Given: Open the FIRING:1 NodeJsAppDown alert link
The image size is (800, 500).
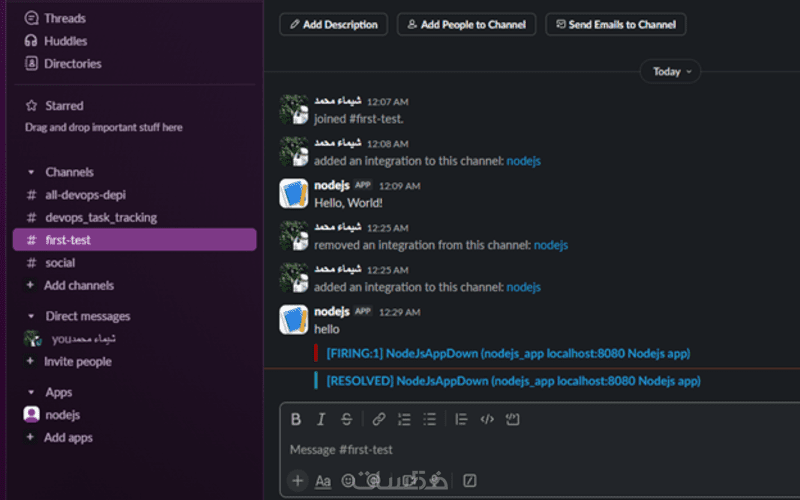Looking at the screenshot, I should 508,354.
